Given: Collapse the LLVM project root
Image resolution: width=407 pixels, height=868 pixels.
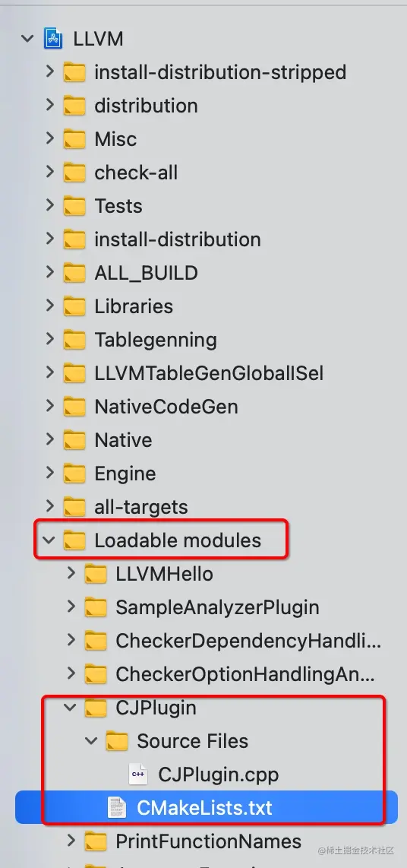Looking at the screenshot, I should tap(27, 40).
